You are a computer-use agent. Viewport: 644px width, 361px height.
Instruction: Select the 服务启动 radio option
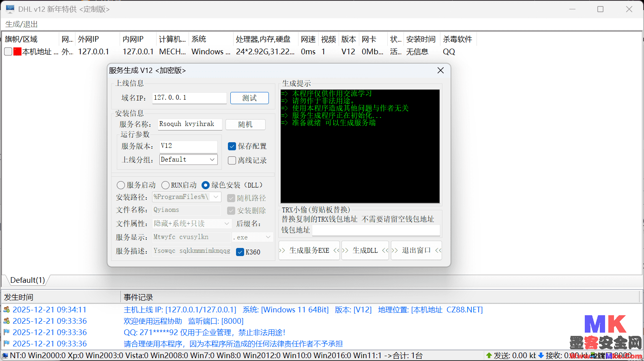[121, 185]
